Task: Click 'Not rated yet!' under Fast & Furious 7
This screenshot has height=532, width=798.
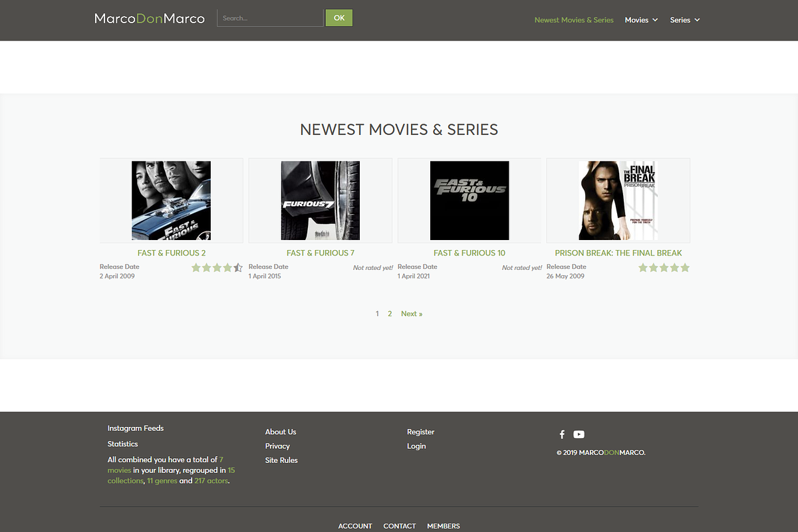Action: tap(373, 267)
